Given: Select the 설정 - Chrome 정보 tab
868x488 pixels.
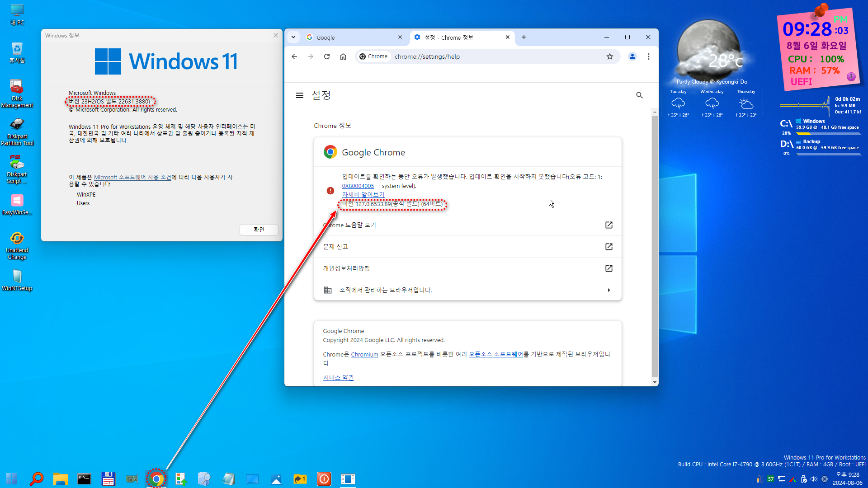Looking at the screenshot, I should [461, 38].
